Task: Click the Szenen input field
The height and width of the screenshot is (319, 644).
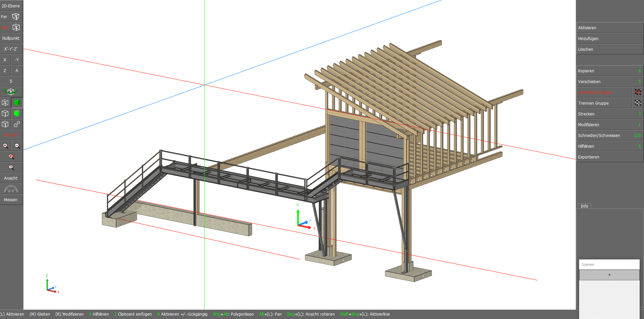Action: (x=609, y=264)
